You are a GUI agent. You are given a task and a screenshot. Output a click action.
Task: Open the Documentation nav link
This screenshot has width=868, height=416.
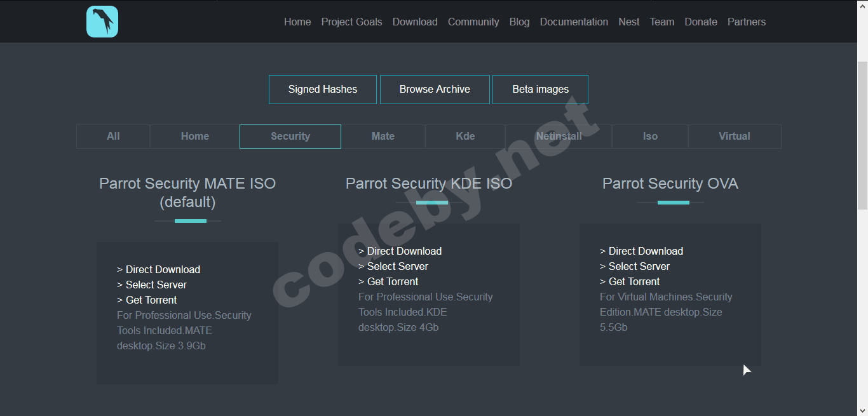[574, 22]
